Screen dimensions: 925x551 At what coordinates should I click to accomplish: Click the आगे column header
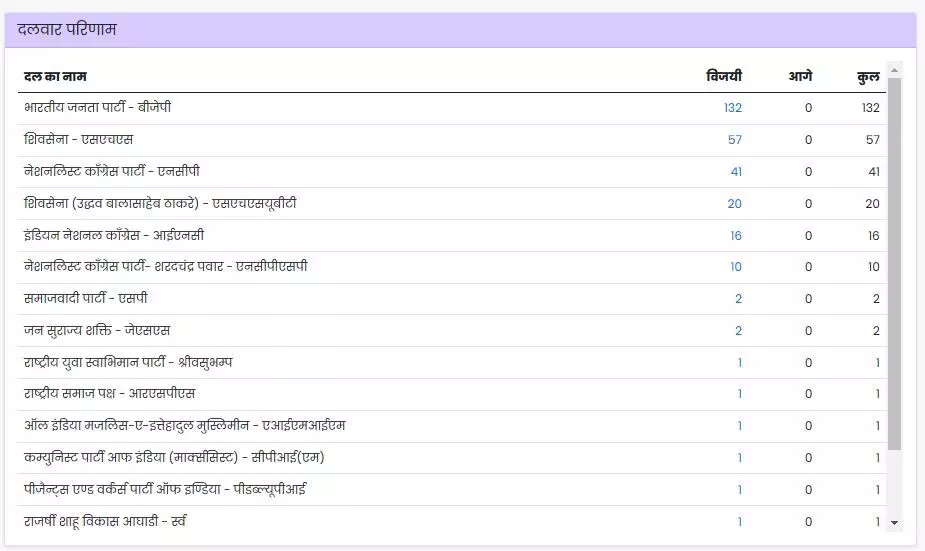click(800, 76)
